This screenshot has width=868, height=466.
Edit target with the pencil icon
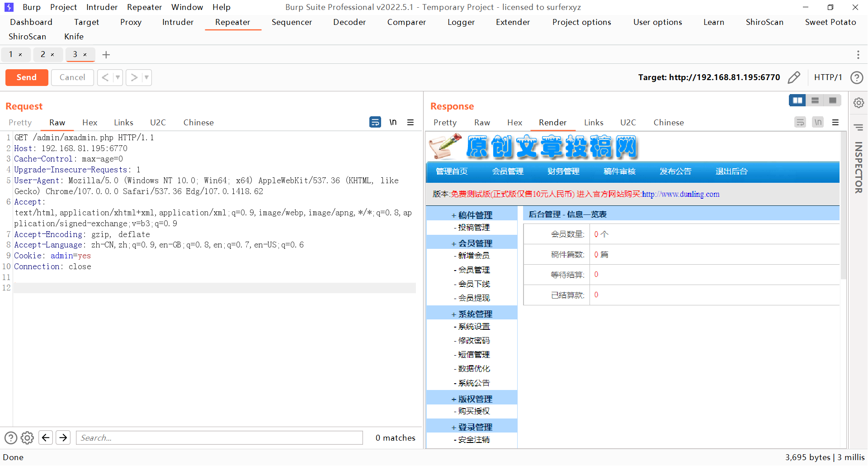point(794,77)
